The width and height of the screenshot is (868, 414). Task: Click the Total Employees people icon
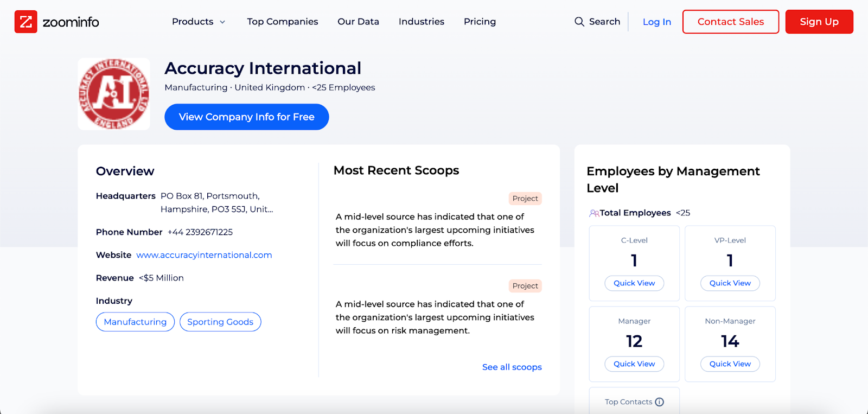[594, 213]
